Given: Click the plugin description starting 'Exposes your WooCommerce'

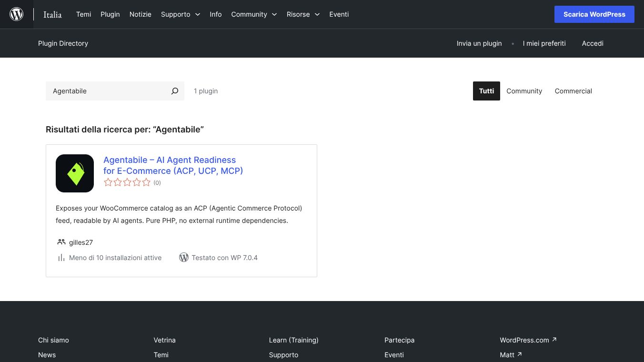Looking at the screenshot, I should [179, 214].
